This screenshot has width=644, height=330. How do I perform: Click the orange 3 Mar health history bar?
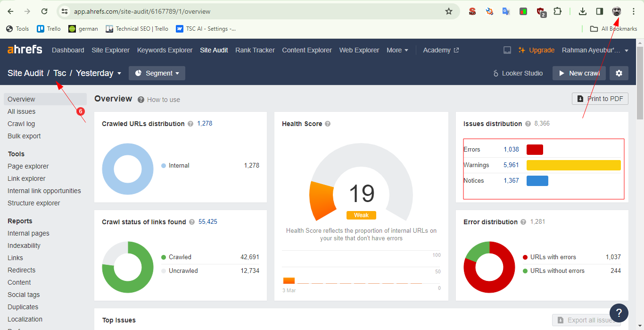click(289, 280)
